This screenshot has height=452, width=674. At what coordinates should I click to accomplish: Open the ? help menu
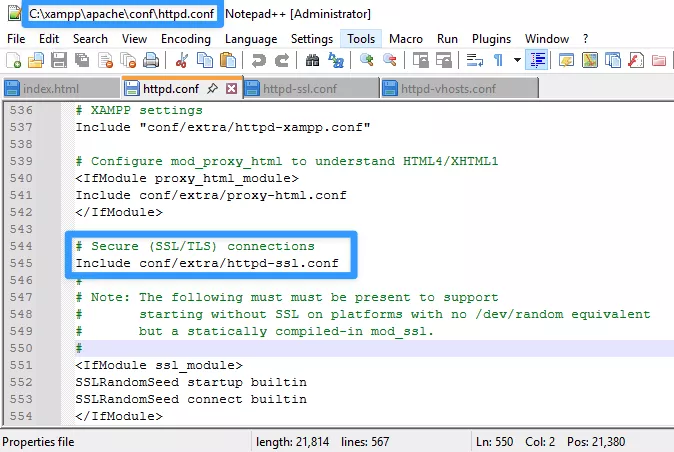585,39
